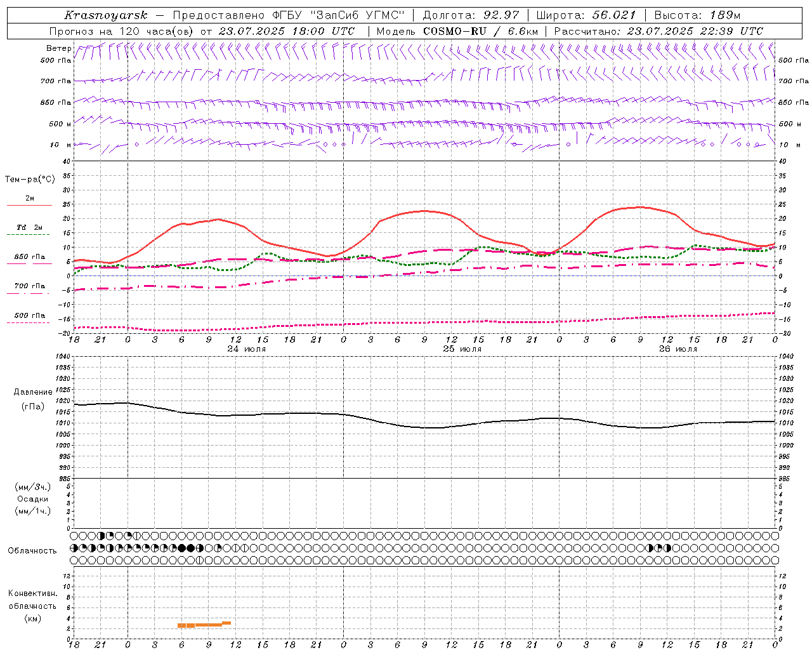
Task: Click the "Высота: 189м" elevation text
Action: (697, 15)
